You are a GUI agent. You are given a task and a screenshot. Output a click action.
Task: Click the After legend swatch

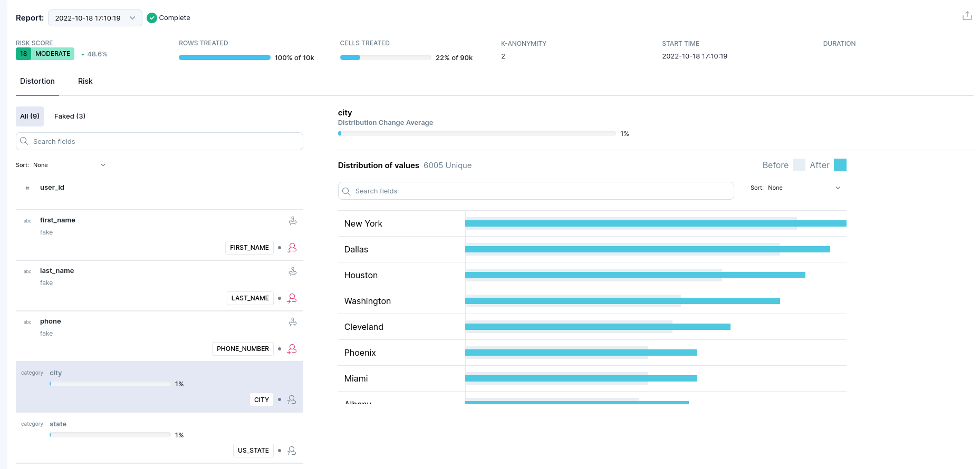[840, 165]
